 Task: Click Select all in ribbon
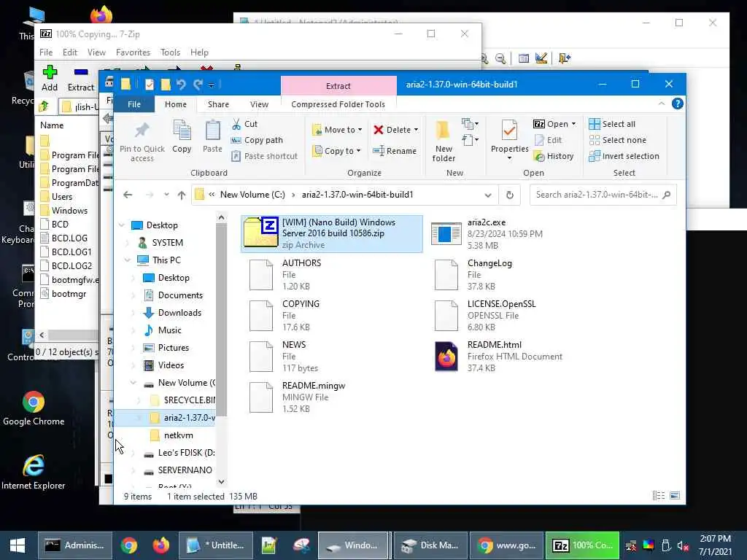tap(612, 124)
